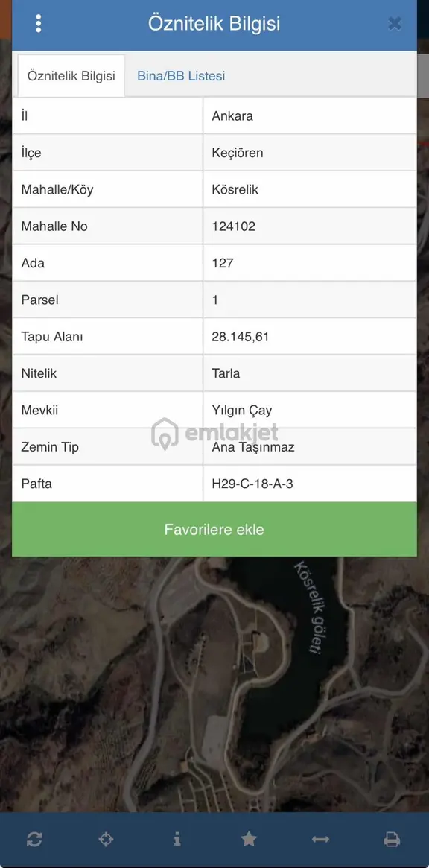Click the Keçiören district value

(238, 153)
